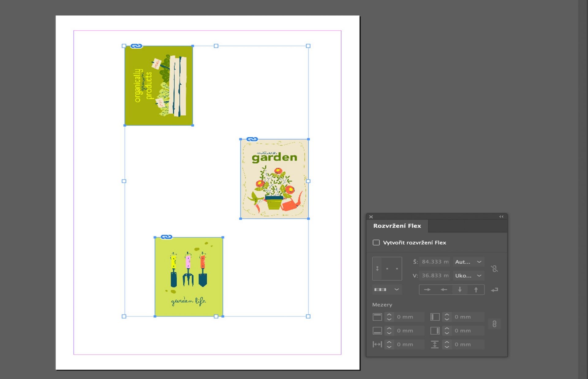The image size is (588, 379).
Task: Collapse the Flex panel with double chevron
Action: [501, 217]
